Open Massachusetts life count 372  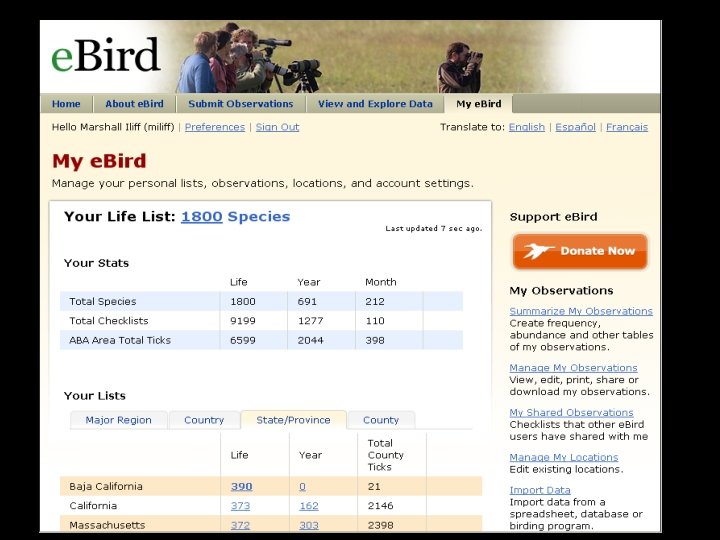pos(240,525)
